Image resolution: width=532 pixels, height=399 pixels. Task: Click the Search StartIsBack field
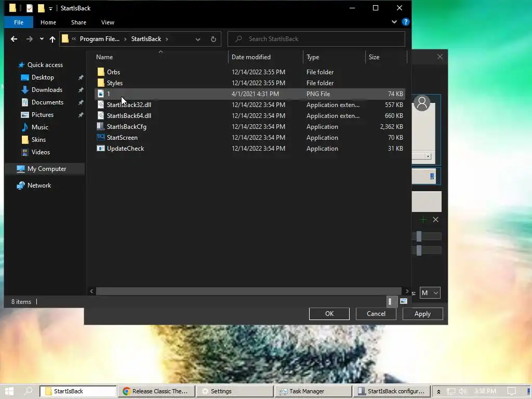[x=316, y=39]
